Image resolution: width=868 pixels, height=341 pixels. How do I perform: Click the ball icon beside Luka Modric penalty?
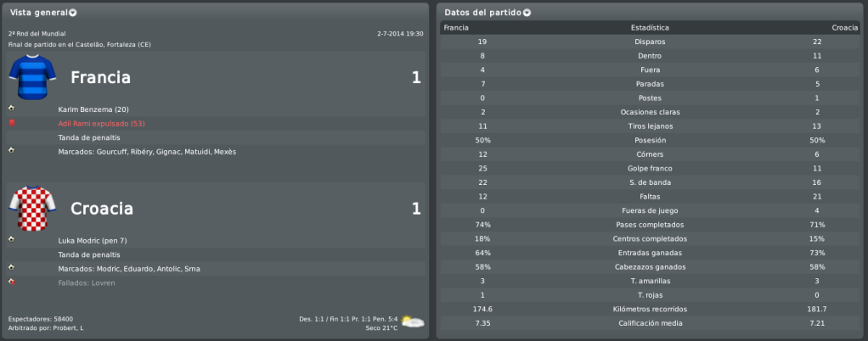click(x=12, y=240)
